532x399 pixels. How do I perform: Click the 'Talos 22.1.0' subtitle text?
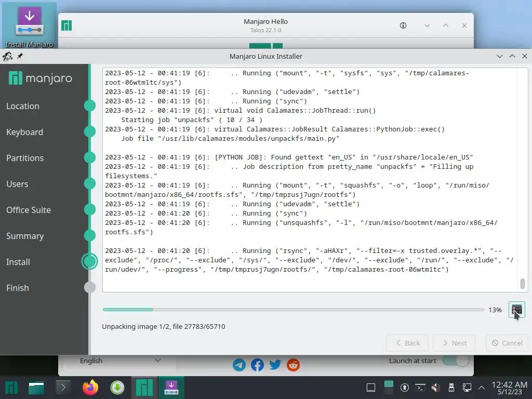point(265,30)
